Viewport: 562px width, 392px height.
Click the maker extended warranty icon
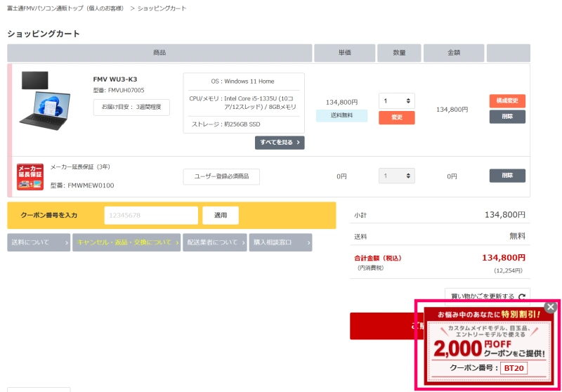[x=30, y=177]
